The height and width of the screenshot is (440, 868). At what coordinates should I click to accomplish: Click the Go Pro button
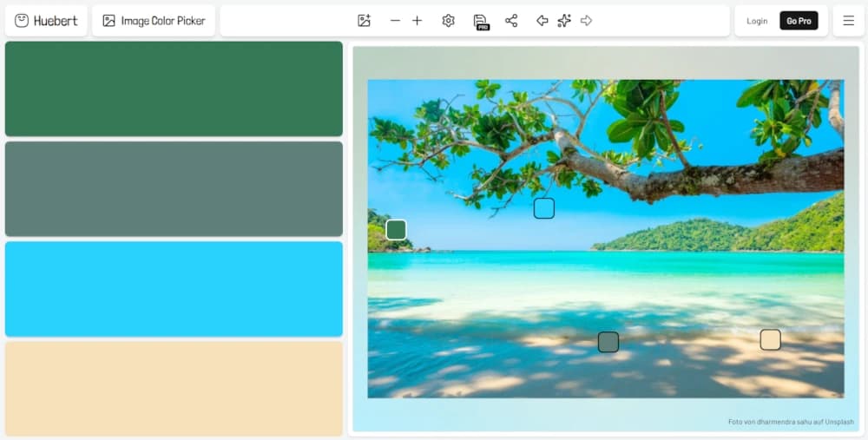799,21
